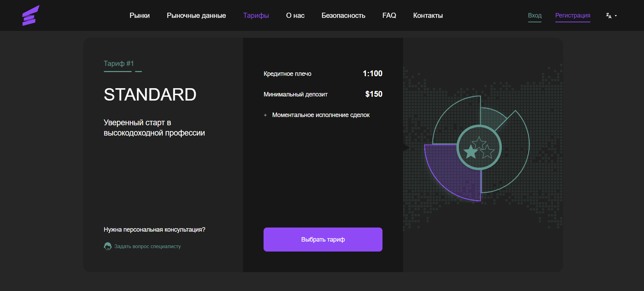
Task: Click the Тариф #1 label
Action: [119, 63]
